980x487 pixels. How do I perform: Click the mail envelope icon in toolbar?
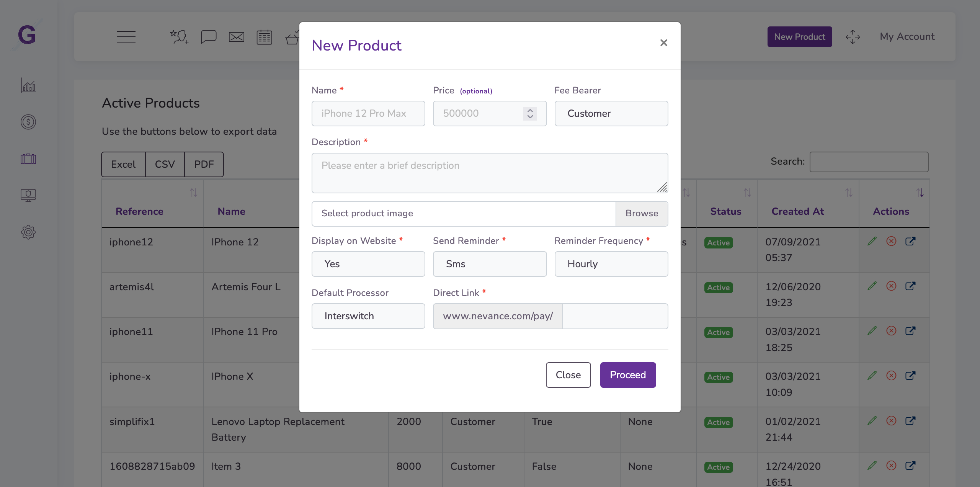(236, 37)
